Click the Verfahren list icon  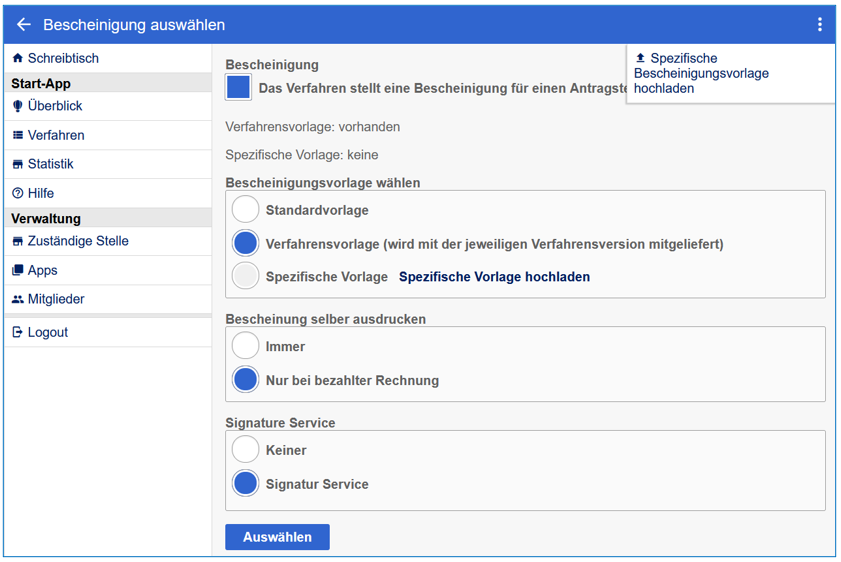tap(18, 135)
